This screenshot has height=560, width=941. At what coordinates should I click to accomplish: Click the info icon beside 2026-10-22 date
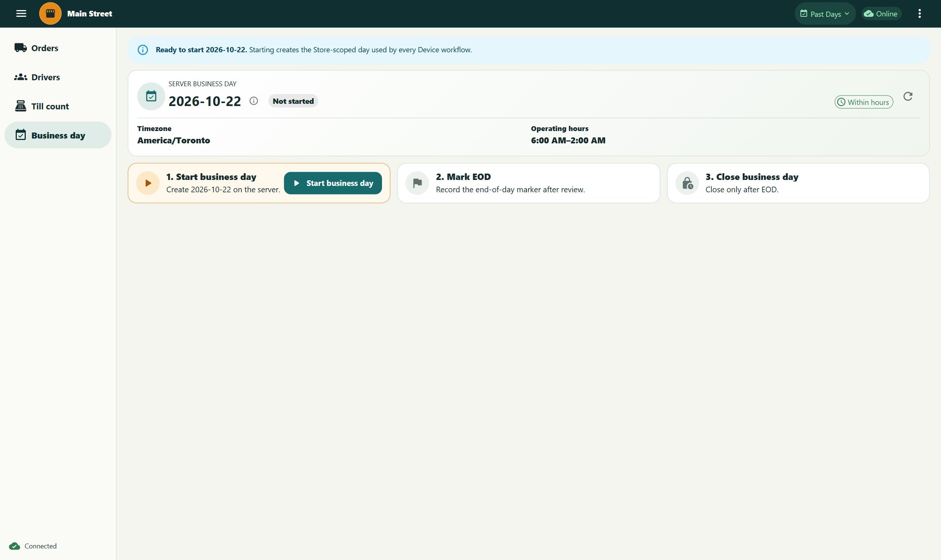pos(254,101)
